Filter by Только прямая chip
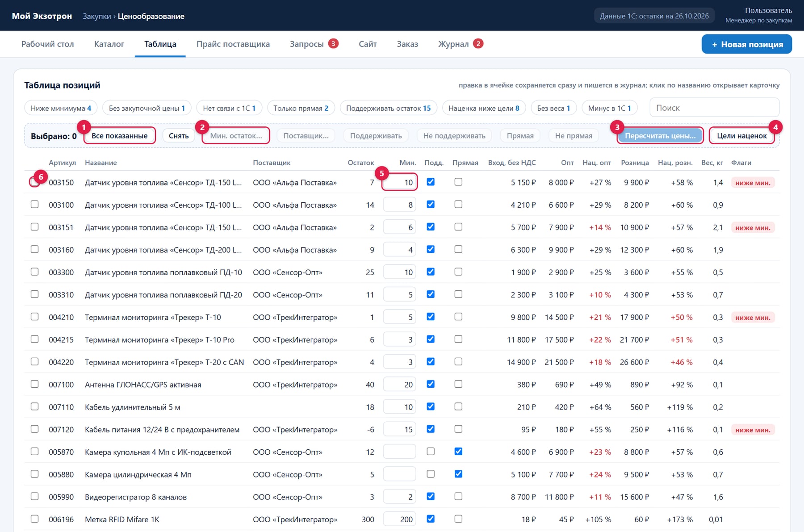The image size is (804, 532). [301, 108]
